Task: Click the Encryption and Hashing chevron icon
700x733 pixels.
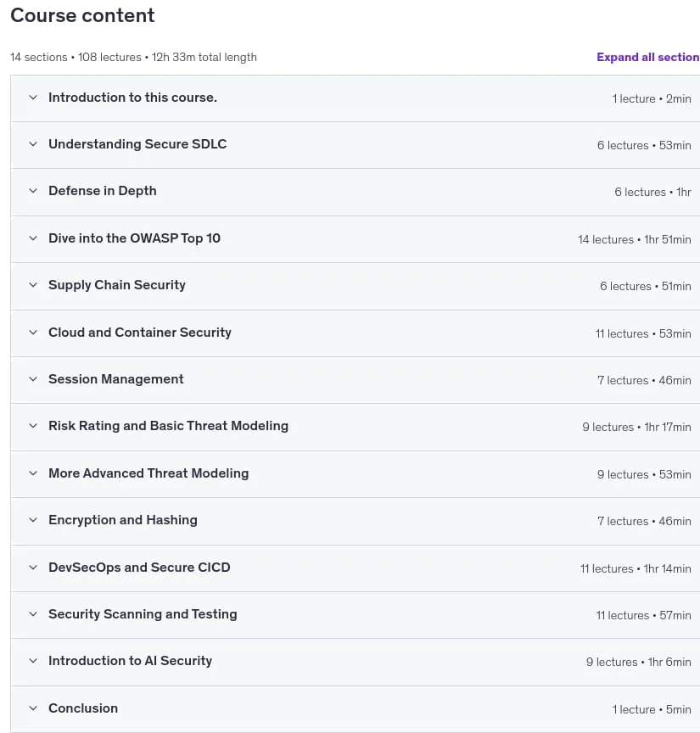Action: point(33,520)
